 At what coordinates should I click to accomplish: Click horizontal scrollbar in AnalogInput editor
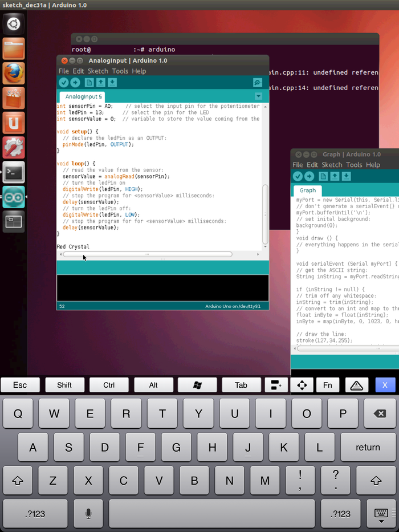[148, 254]
